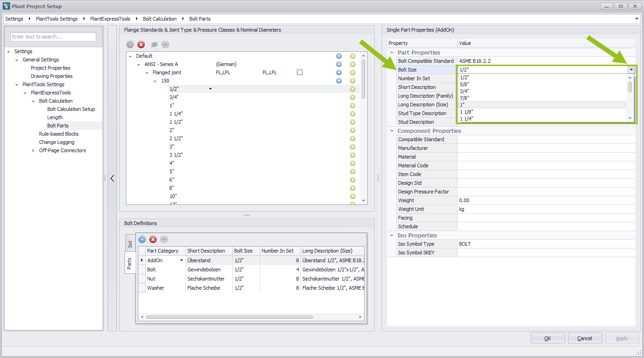The image size is (644, 358).
Task: Collapse the Component Properties group
Action: pyautogui.click(x=392, y=131)
